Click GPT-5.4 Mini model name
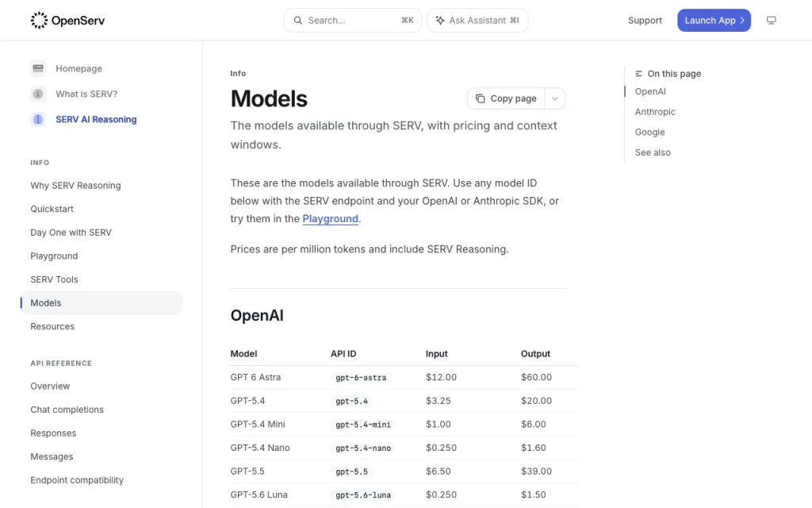This screenshot has height=508, width=812. 258,425
